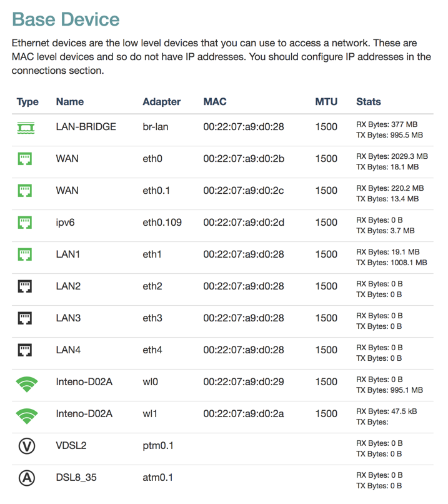The height and width of the screenshot is (504, 448).
Task: Select the LAN-BRIDGE device name
Action: [x=86, y=127]
